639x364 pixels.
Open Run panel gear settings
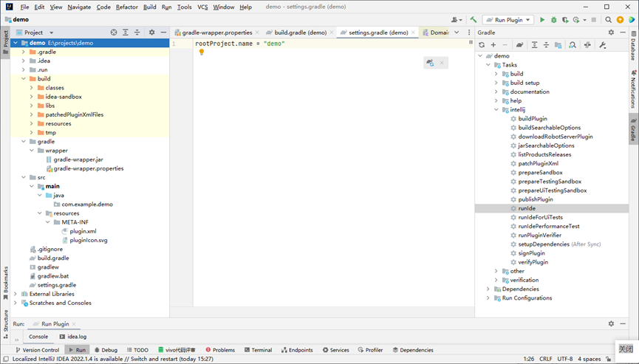click(611, 323)
